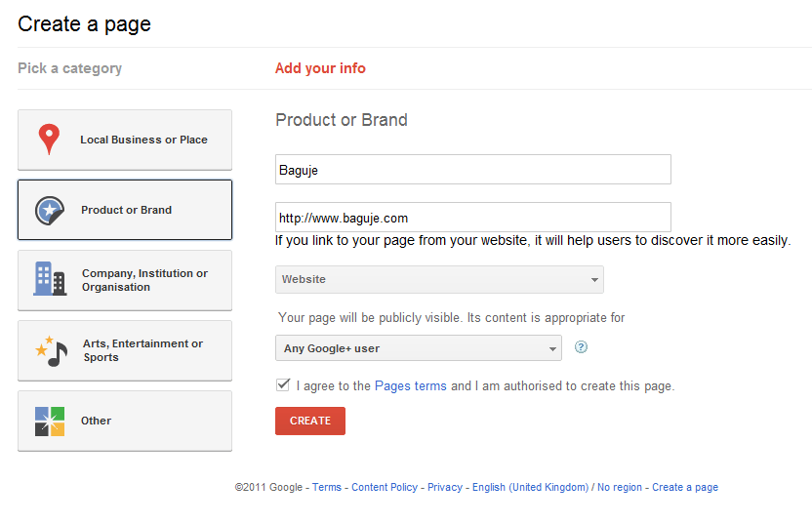Image resolution: width=812 pixels, height=523 pixels.
Task: Click the help question mark icon
Action: tap(581, 347)
